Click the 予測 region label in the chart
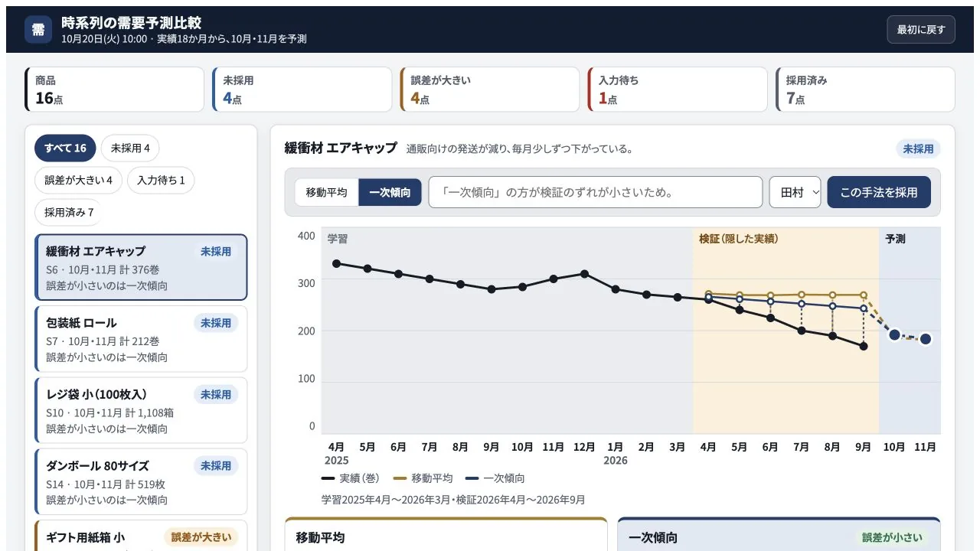Viewport: 980px width, 551px height. click(x=895, y=239)
